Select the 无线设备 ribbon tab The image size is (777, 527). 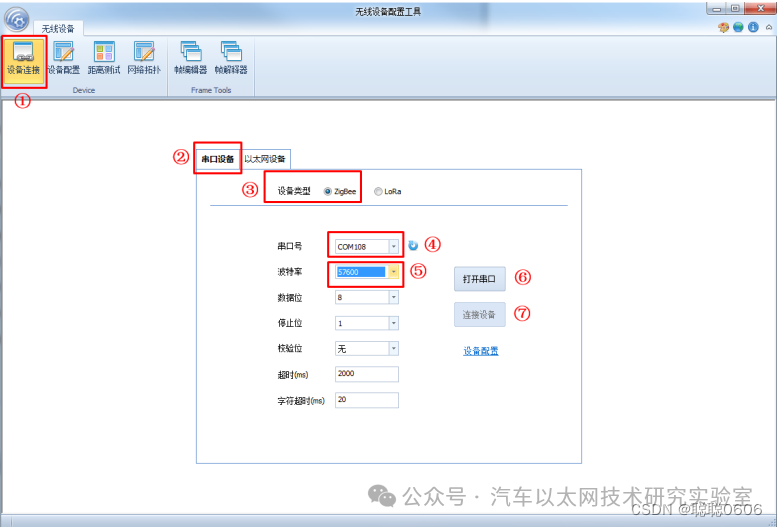coord(58,29)
